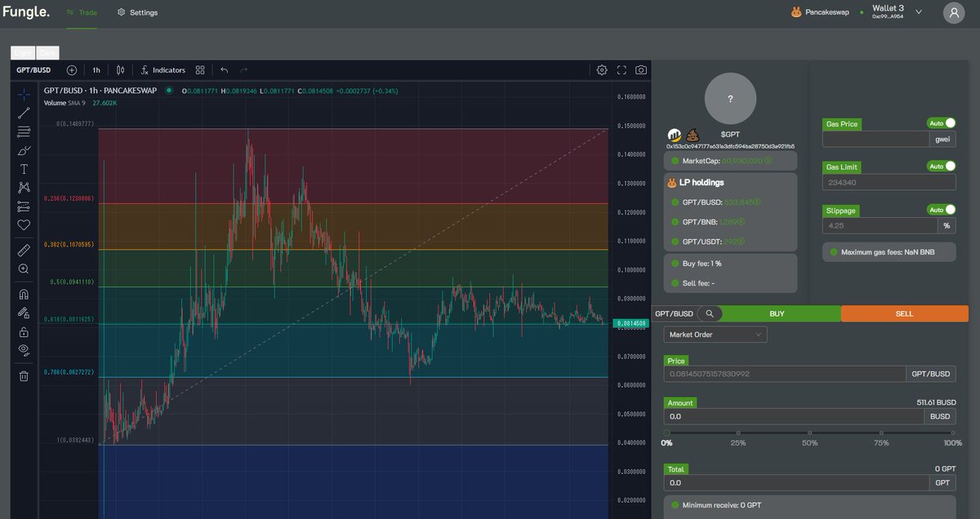
Task: Select the ruler measure tool
Action: 24,249
